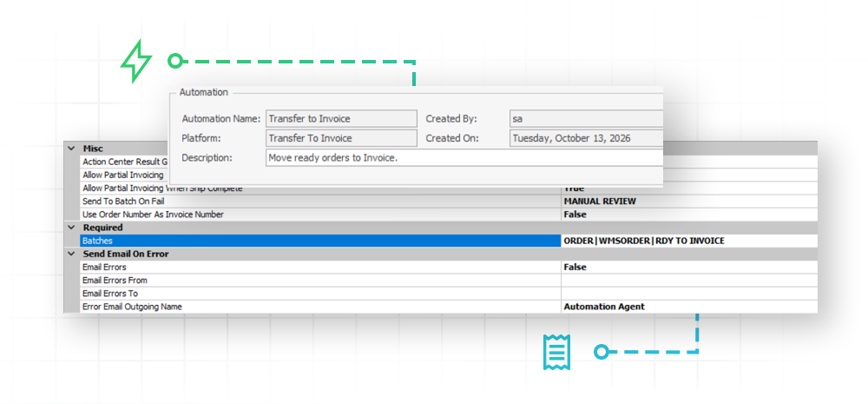The image size is (868, 404).
Task: Click the False value for Email Errors
Action: pos(575,267)
